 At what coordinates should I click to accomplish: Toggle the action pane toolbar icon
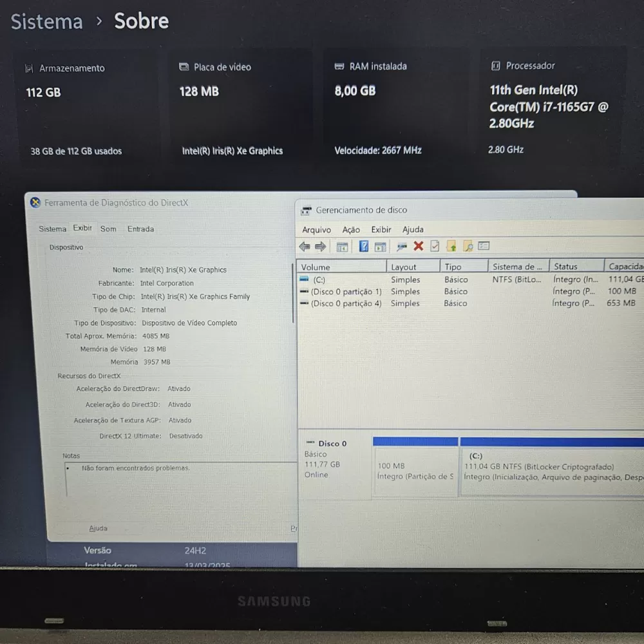[381, 247]
